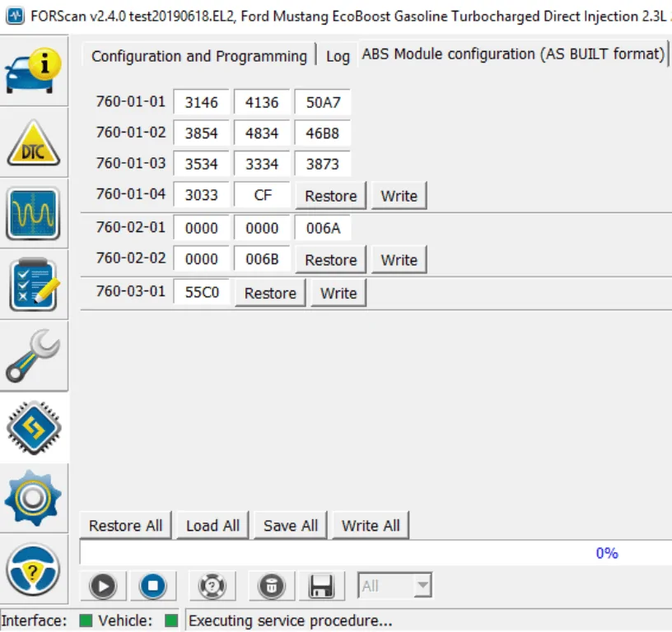
Task: Edit the 4136 field in row 760-01-01
Action: point(261,102)
